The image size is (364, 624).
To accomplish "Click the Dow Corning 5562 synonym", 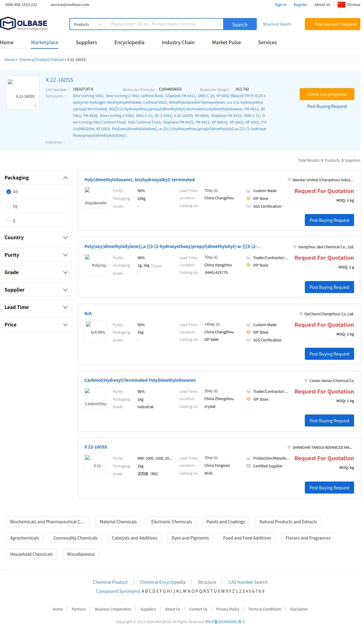I will point(88,96).
